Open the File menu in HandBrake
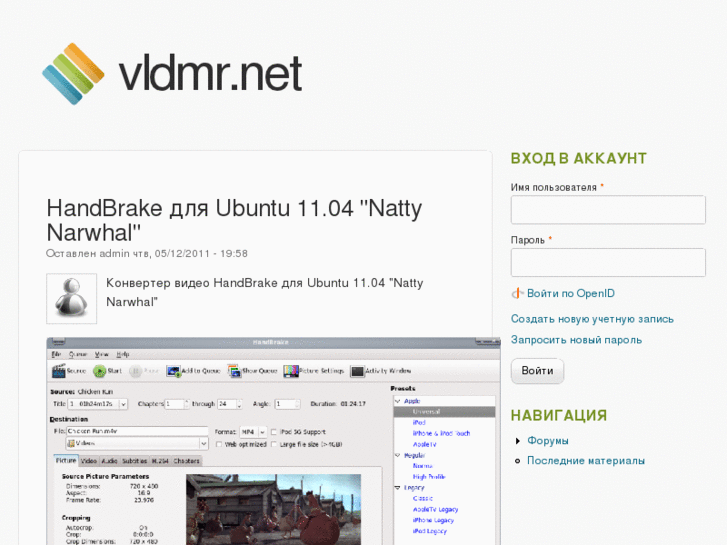The image size is (727, 545). [56, 354]
